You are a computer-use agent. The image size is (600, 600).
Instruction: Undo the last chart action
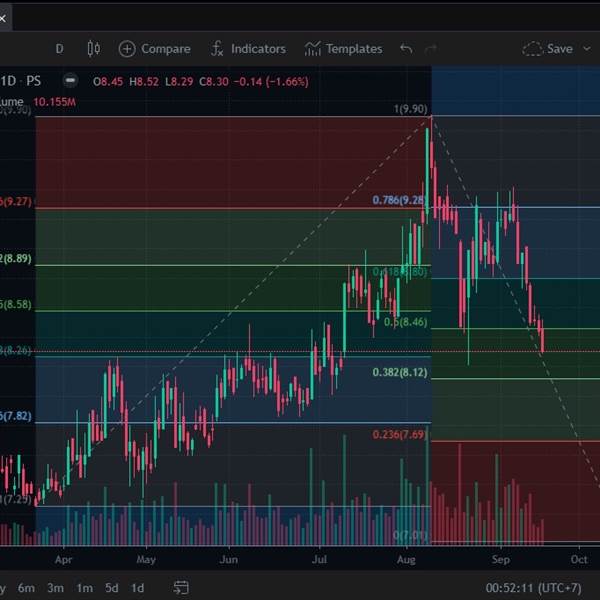(406, 49)
